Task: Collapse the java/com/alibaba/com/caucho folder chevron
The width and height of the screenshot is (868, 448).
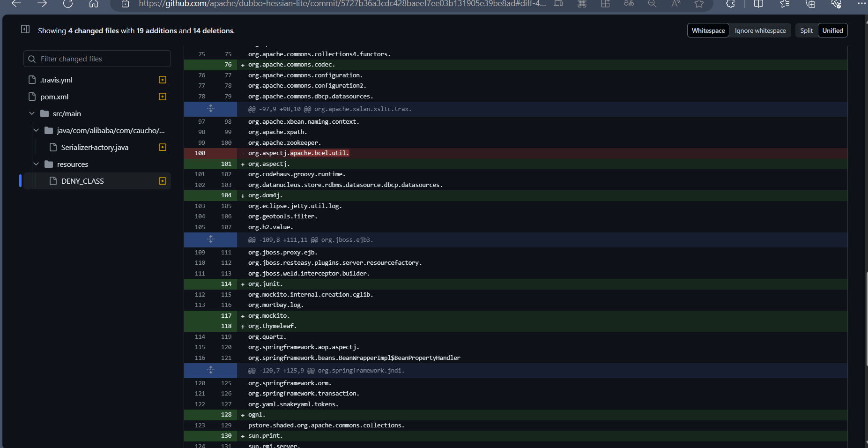Action: click(x=36, y=130)
